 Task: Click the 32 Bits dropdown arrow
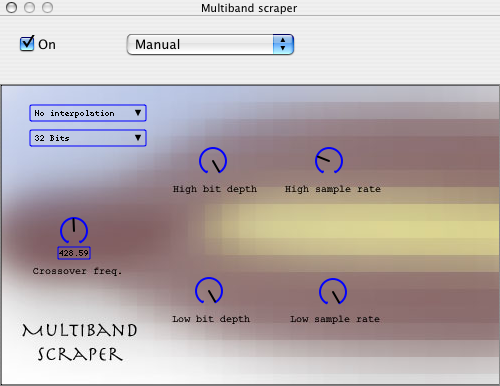[138, 138]
